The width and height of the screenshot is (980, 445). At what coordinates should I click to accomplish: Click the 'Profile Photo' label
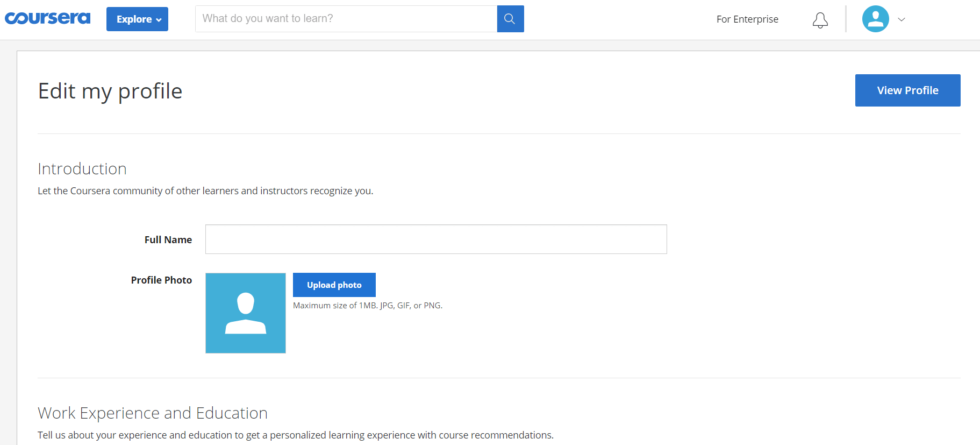coord(161,280)
